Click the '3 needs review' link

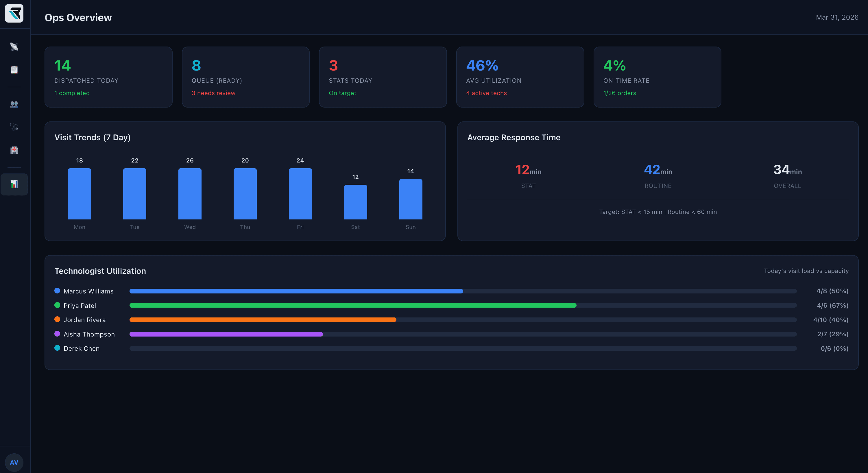[x=214, y=93]
